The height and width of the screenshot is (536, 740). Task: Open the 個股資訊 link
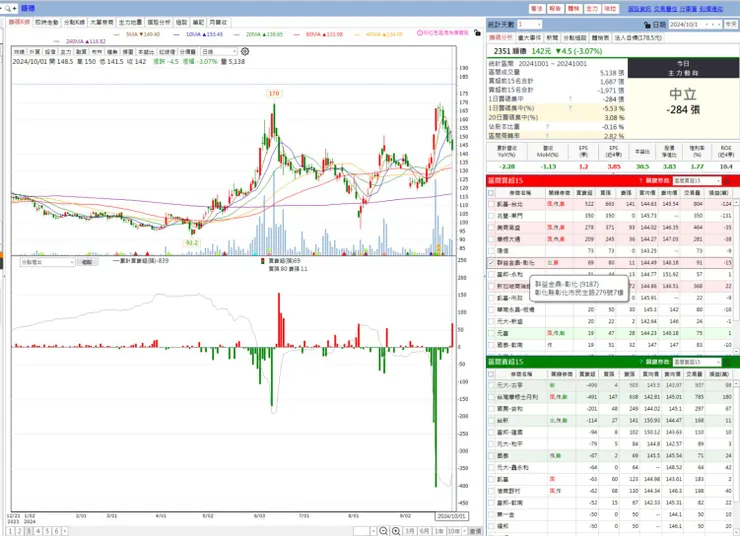(x=639, y=8)
